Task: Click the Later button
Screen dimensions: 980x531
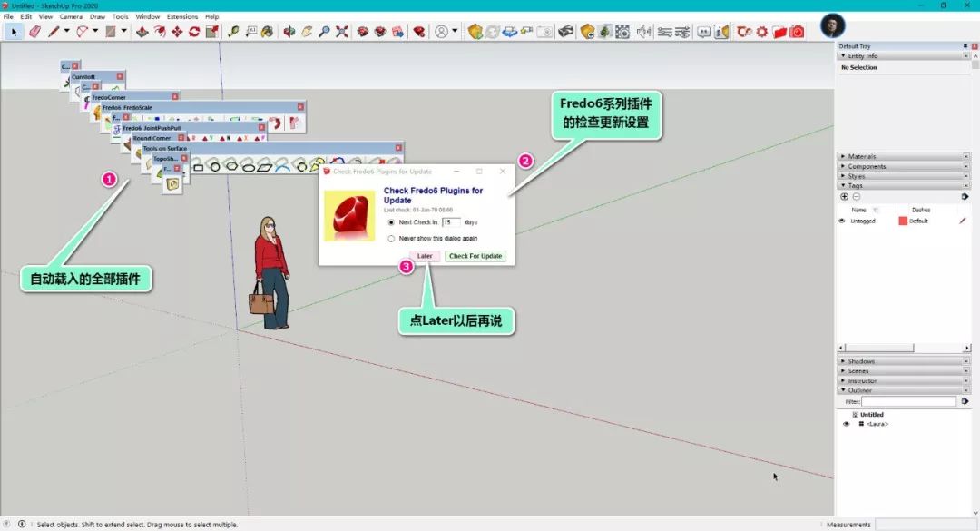Action: (425, 256)
